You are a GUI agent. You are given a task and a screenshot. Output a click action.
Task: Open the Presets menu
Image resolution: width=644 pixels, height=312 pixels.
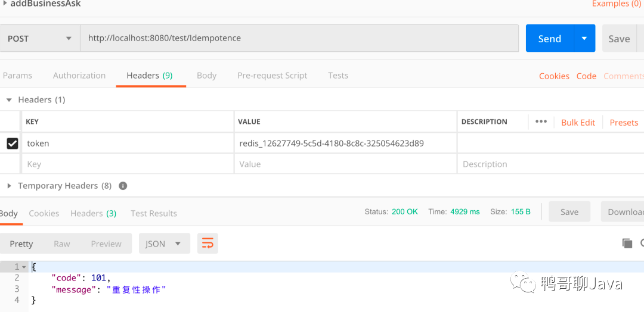624,122
